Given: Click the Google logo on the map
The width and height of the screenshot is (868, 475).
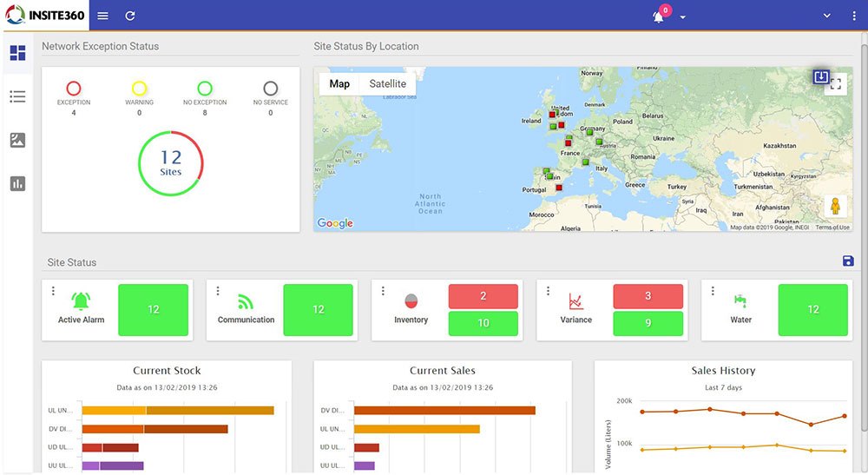Looking at the screenshot, I should (x=335, y=223).
